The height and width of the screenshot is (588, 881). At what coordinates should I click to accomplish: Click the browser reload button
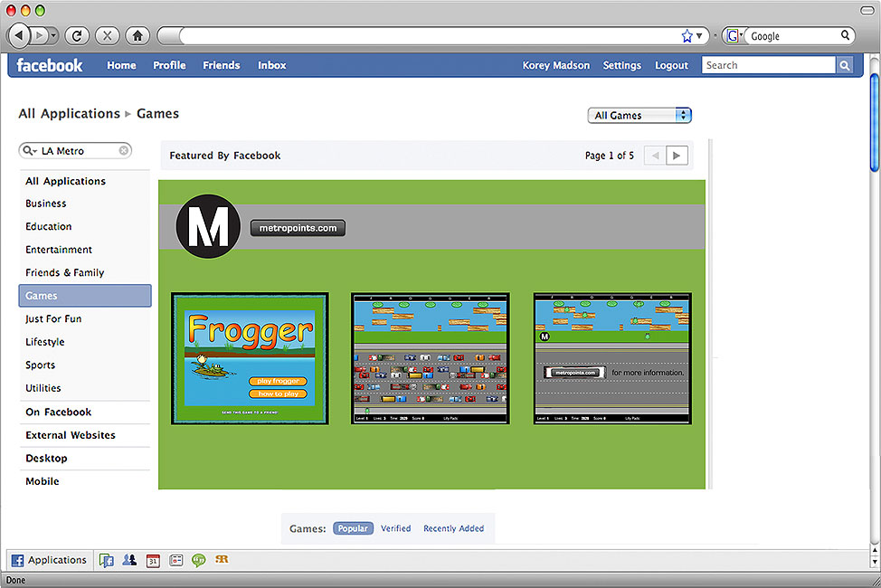(x=78, y=36)
